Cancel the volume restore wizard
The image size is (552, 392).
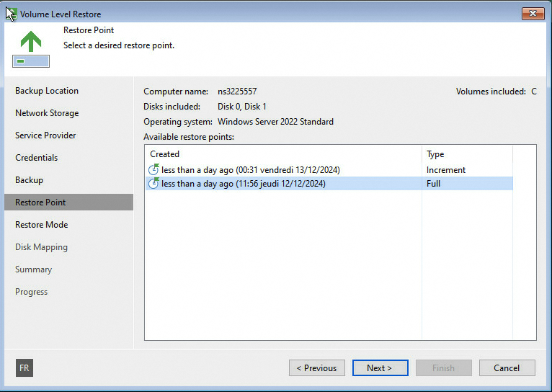507,368
